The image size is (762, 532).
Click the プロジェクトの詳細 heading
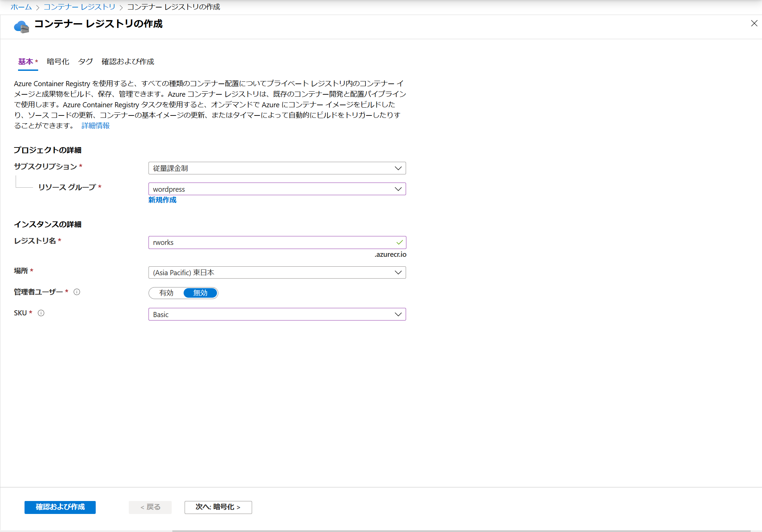tap(48, 150)
